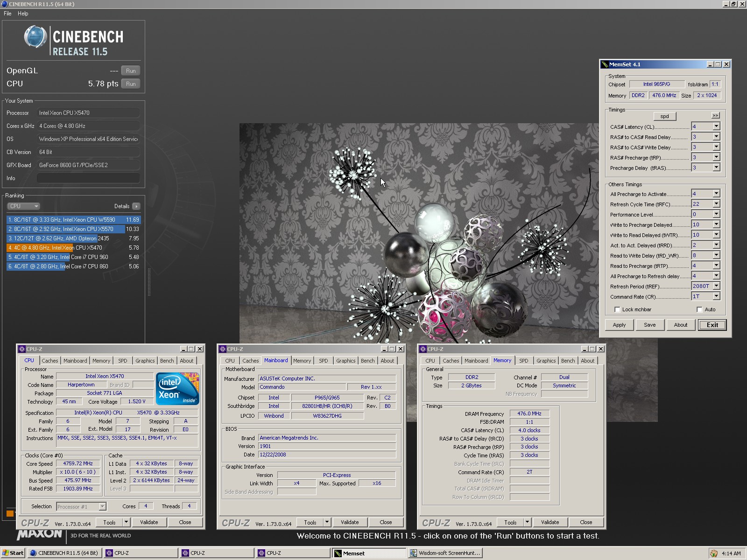Select the Core i7 CPU 960 ranking entry
Viewport: 747px width, 560px height.
[73, 257]
